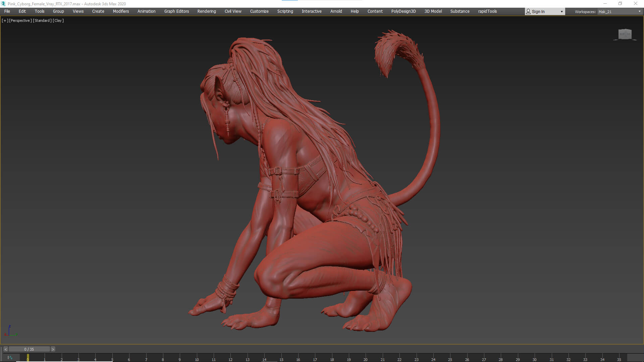The height and width of the screenshot is (362, 644).
Task: Open the File menu
Action: [x=7, y=11]
